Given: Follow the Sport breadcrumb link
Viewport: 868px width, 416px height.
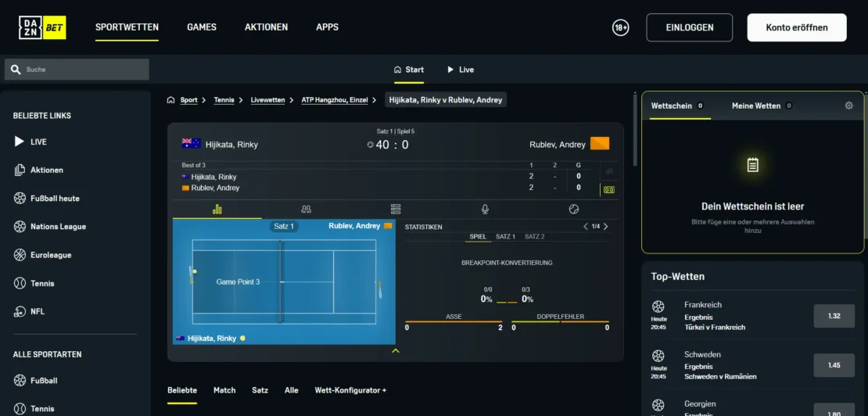Looking at the screenshot, I should 188,100.
